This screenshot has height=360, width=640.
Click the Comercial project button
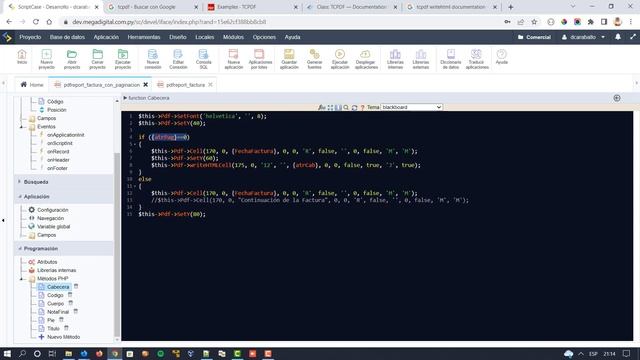click(534, 37)
